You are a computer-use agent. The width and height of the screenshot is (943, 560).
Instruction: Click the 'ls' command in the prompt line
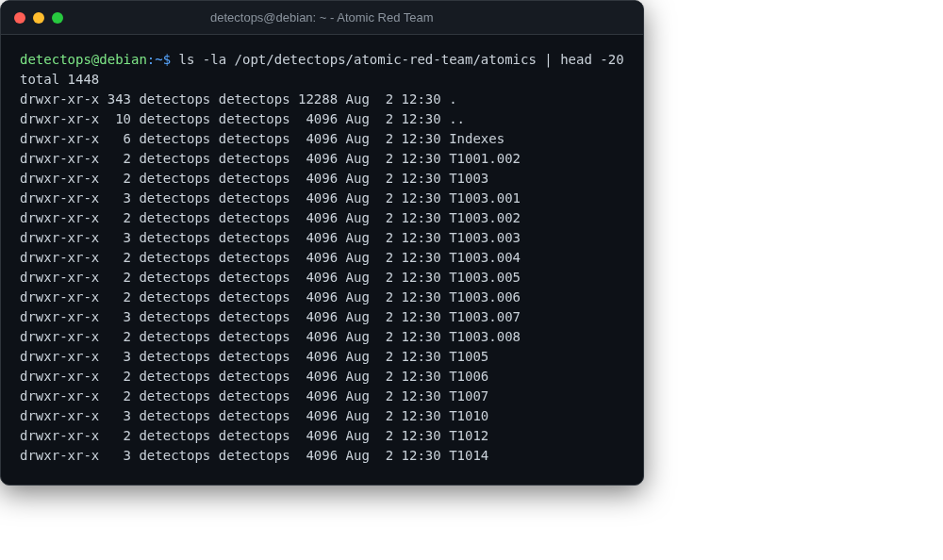(x=187, y=59)
